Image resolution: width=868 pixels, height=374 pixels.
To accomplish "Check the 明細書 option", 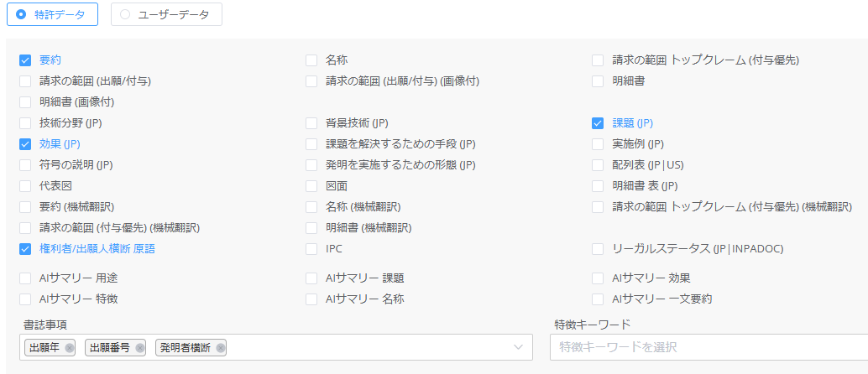I will pos(598,81).
